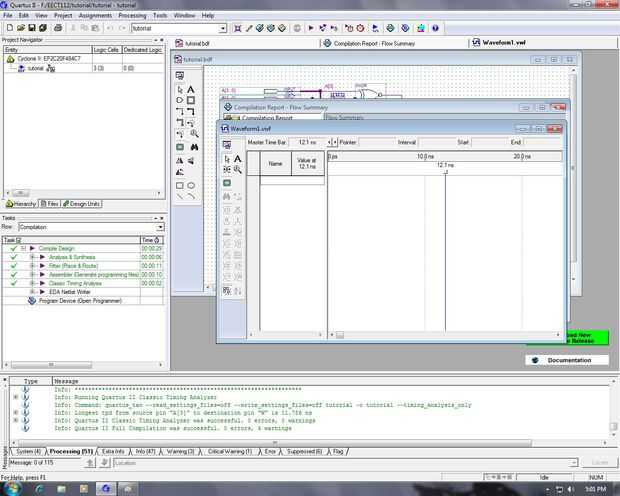Select the Text tool in block editor palette
This screenshot has width=620, height=496.
[191, 90]
